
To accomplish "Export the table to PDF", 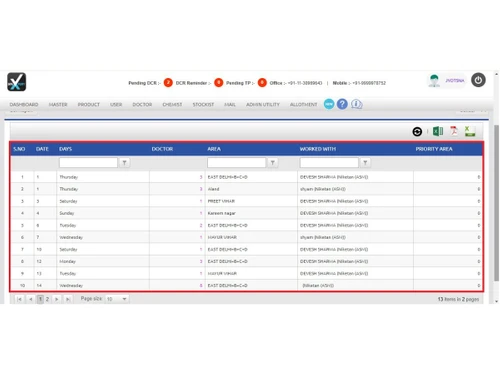I will tap(454, 131).
